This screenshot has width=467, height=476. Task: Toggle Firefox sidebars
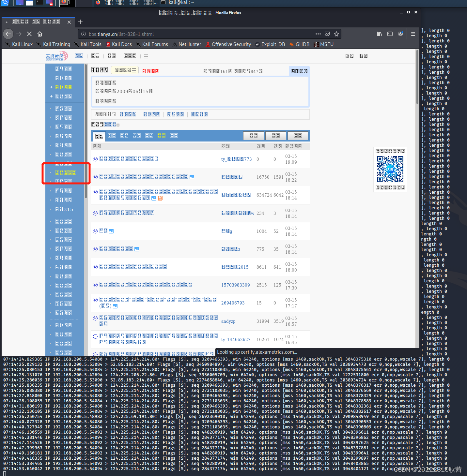[390, 34]
